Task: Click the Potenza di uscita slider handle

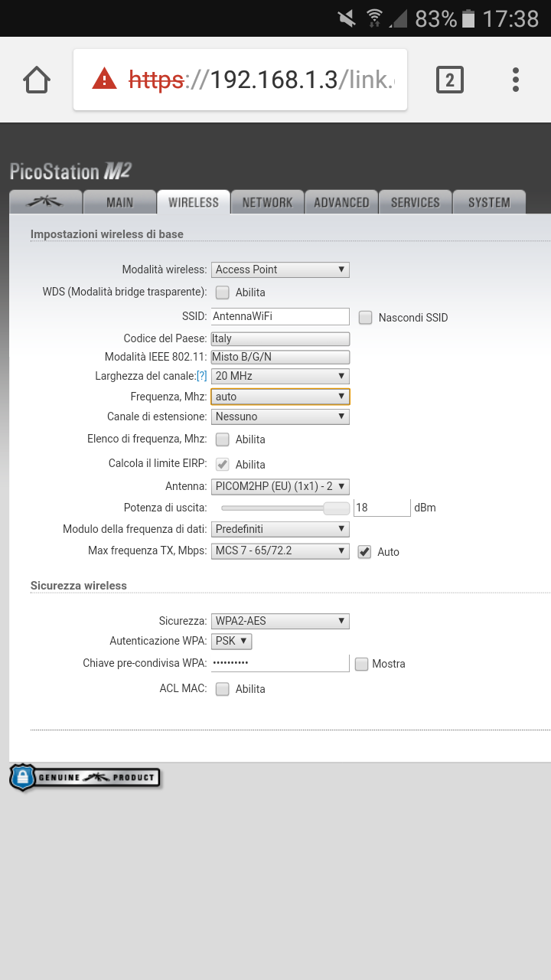Action: tap(335, 508)
